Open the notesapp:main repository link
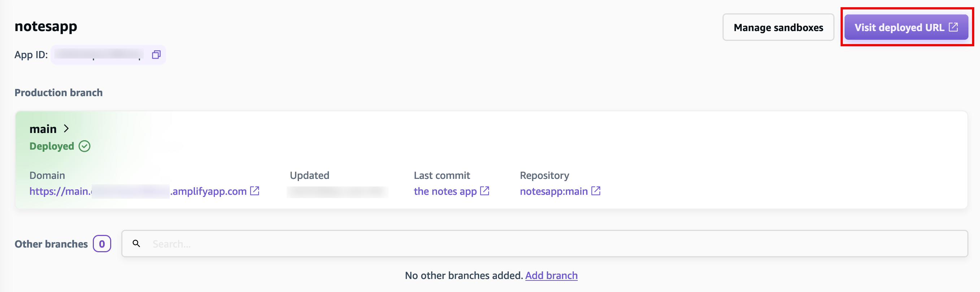The image size is (980, 292). click(554, 191)
